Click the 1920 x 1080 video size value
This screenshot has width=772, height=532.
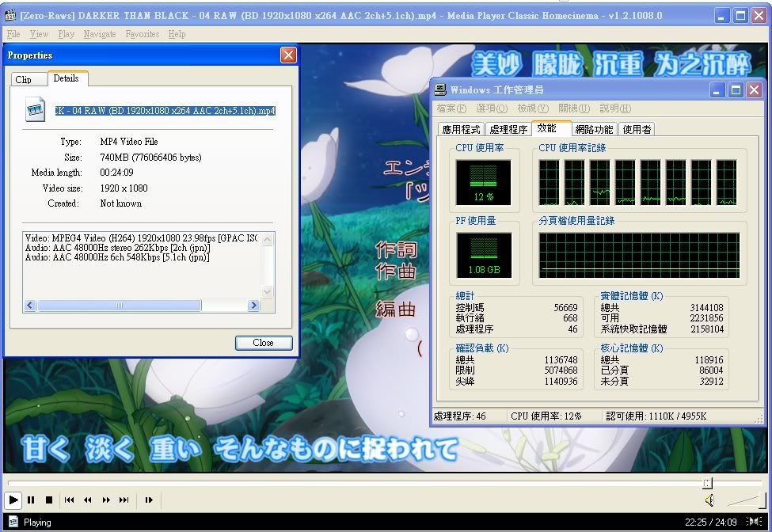(124, 188)
